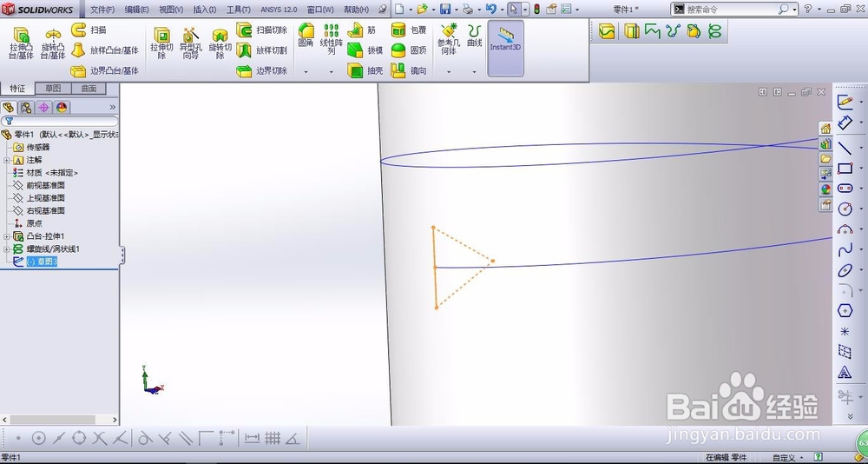Select the Boundary Cut tool (边界切除)
The width and height of the screenshot is (868, 464).
[x=262, y=70]
